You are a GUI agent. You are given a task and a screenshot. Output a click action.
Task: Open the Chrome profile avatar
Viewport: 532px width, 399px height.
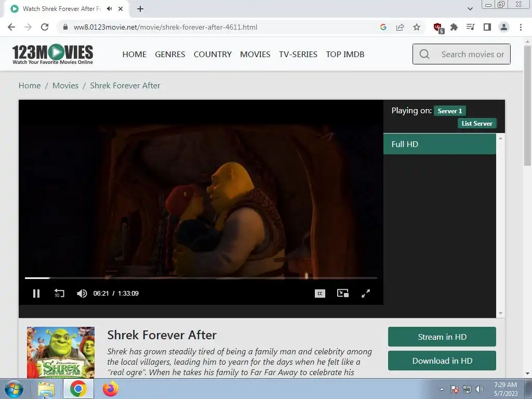point(504,27)
